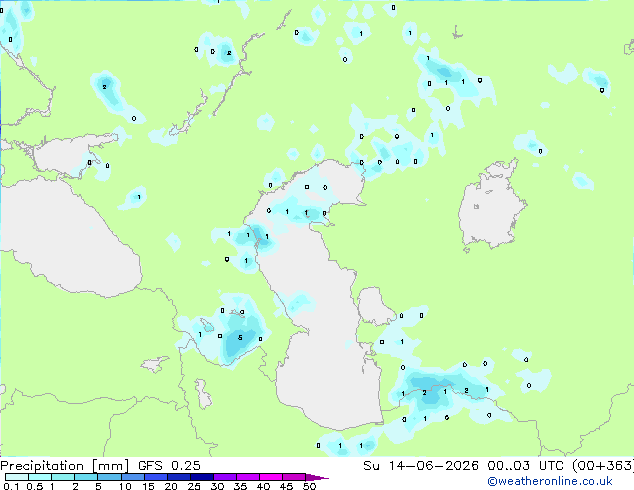Pick the lightest cyan 0.1–0.5 legend swatch
Screen dimensions: 634x490
pyautogui.click(x=17, y=477)
